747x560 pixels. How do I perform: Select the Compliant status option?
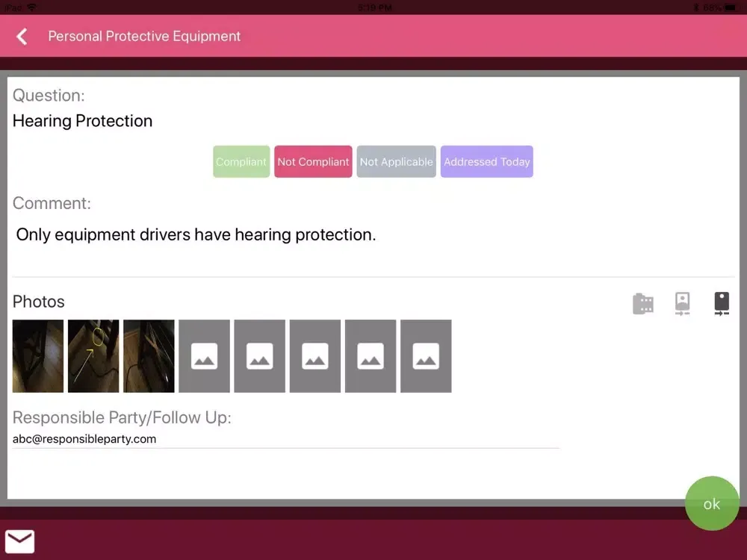point(241,161)
